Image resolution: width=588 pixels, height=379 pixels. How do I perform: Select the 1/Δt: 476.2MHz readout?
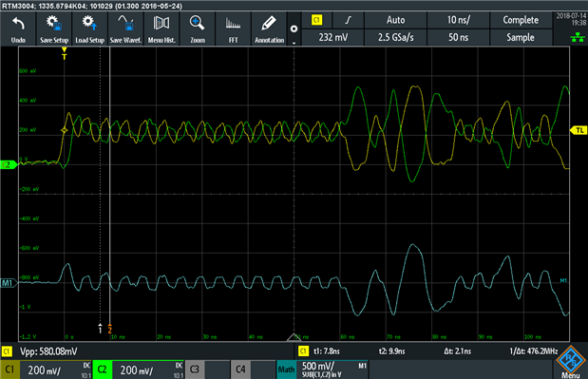pos(533,351)
